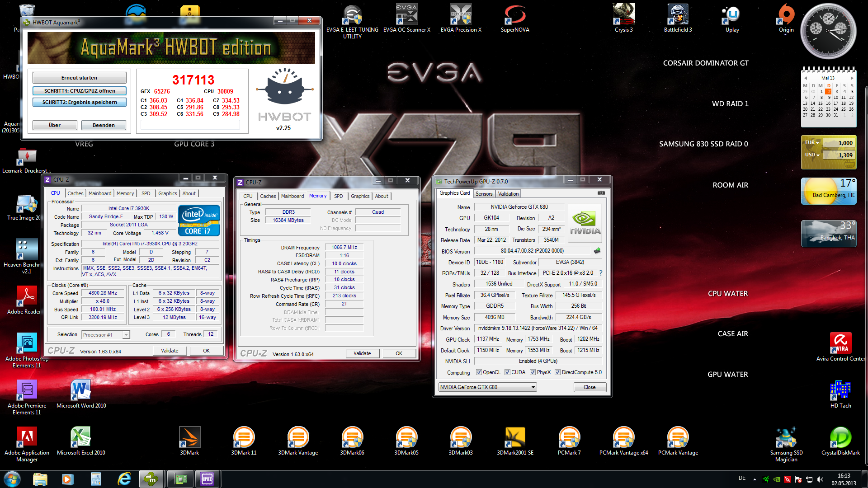Open EVGA E-LEET Tuning Utility desktop icon
This screenshot has width=868, height=488.
(x=352, y=21)
